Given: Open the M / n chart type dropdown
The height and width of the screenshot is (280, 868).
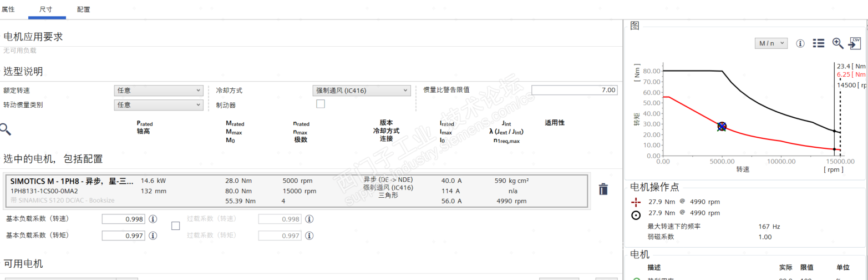Looking at the screenshot, I should [771, 43].
